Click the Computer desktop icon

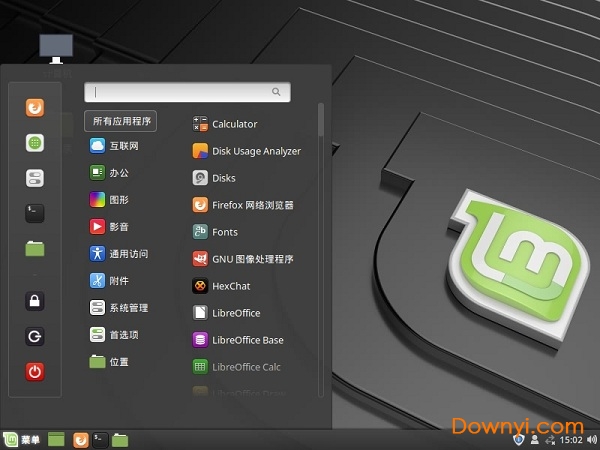pos(56,49)
